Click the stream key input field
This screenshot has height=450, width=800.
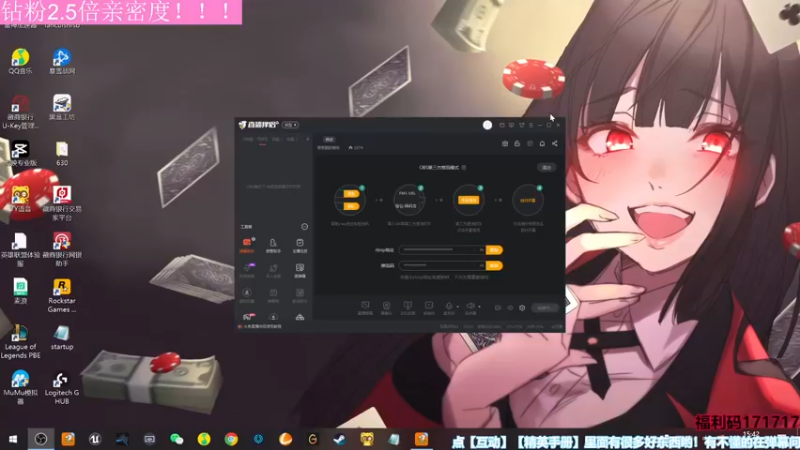442,266
